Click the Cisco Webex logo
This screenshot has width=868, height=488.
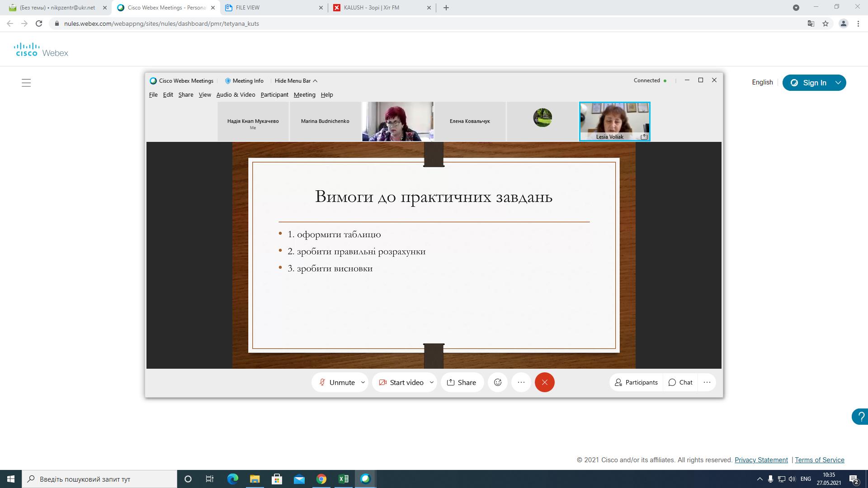[41, 50]
